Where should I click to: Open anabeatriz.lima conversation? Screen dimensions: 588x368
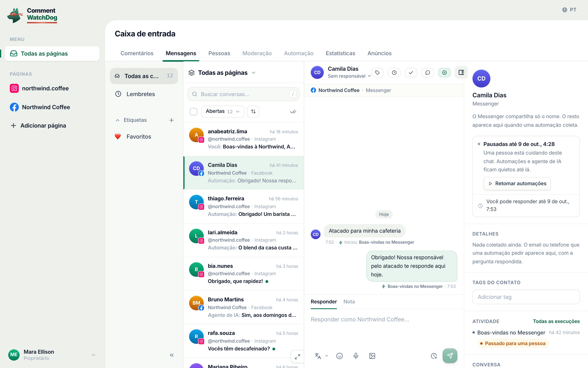click(244, 139)
